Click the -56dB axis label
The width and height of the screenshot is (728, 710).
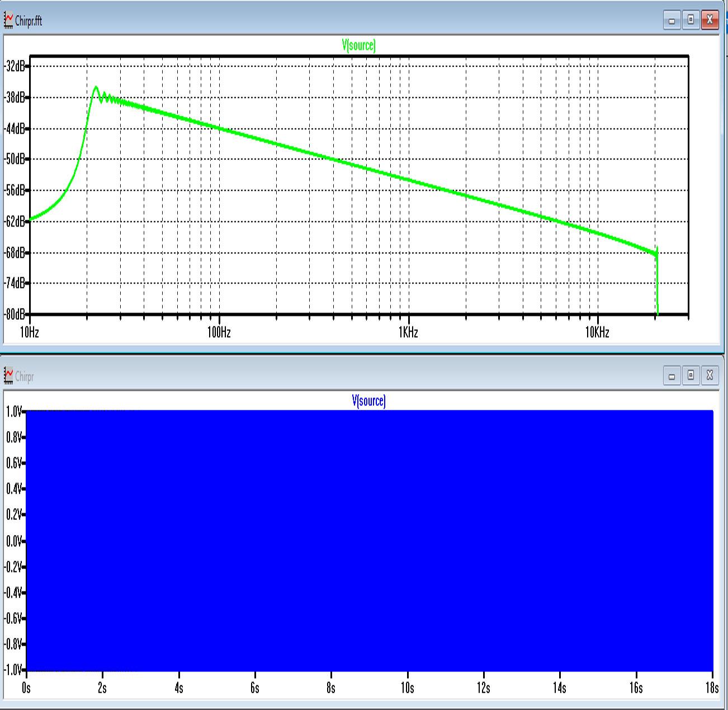(x=15, y=191)
